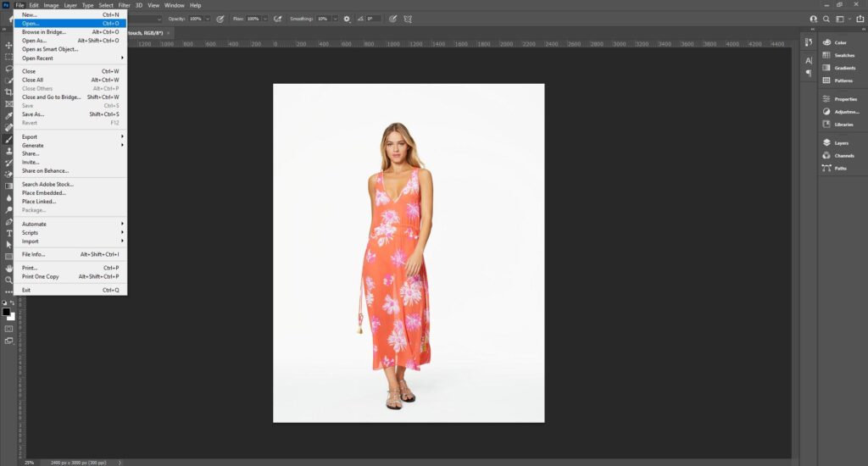This screenshot has height=466, width=868.
Task: Select the Rectangle shape tool
Action: point(8,256)
